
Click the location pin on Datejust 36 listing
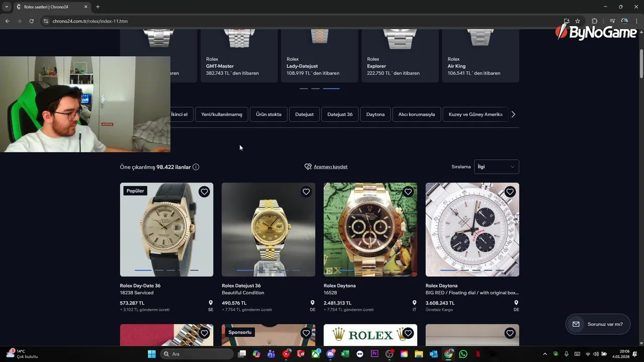click(x=312, y=303)
